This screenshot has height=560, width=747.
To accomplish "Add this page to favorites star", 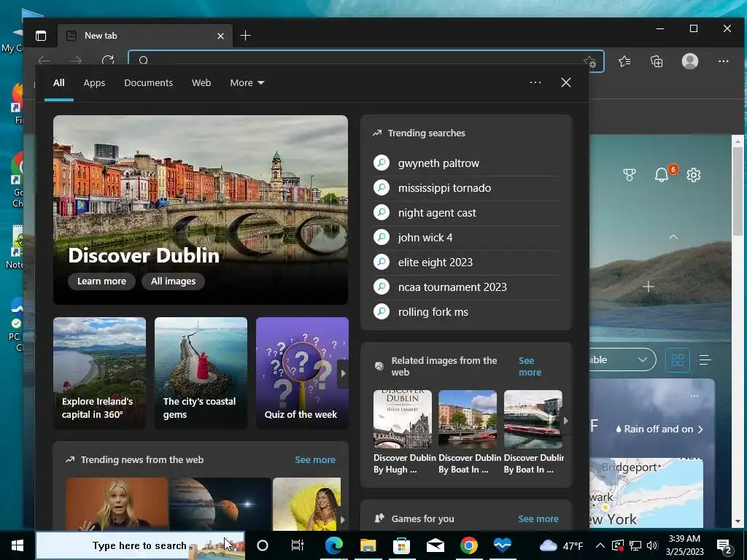I will point(589,61).
